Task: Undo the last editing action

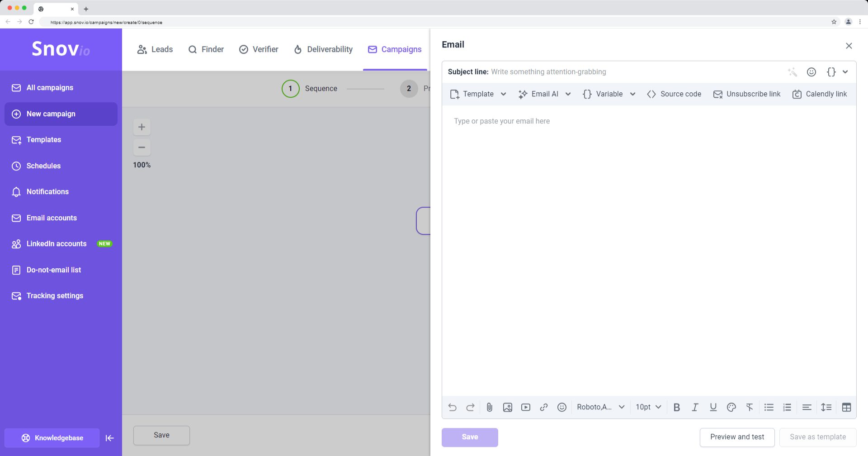Action: click(x=452, y=407)
